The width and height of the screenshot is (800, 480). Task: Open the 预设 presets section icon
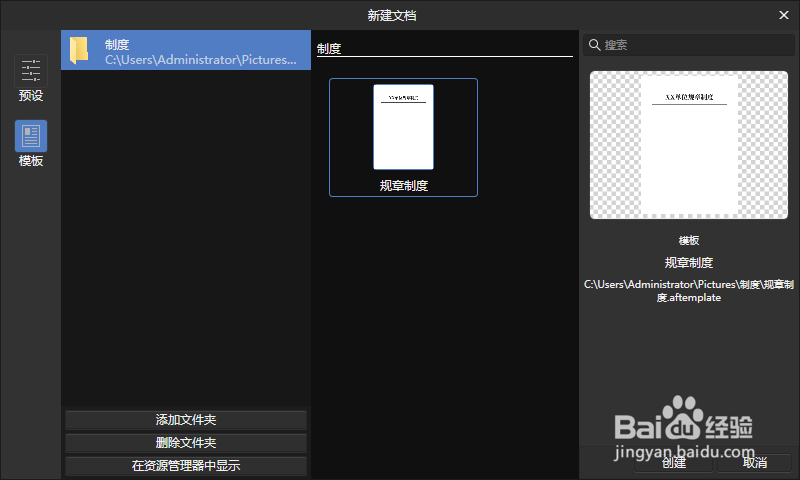[31, 71]
